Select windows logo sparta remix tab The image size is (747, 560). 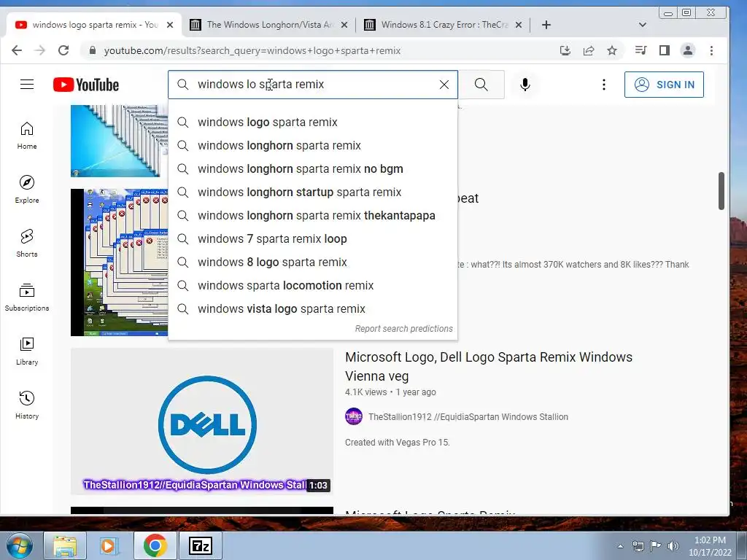pos(94,25)
